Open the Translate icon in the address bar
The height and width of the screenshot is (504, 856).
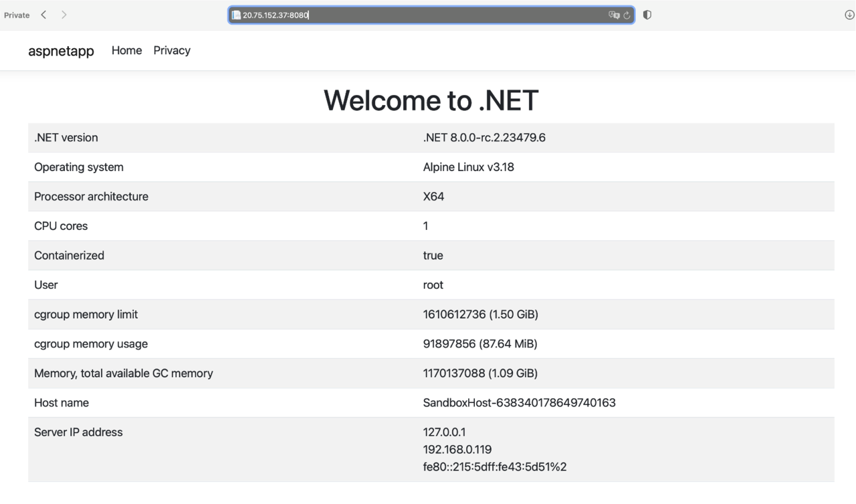(613, 15)
